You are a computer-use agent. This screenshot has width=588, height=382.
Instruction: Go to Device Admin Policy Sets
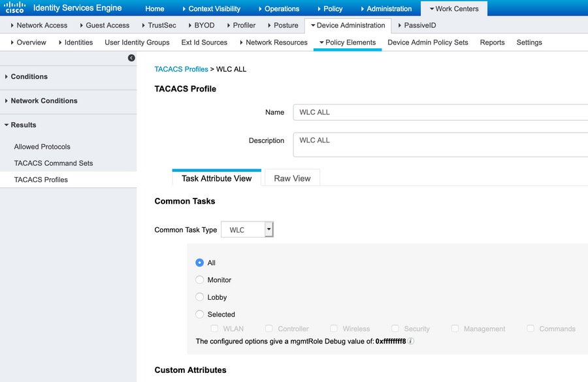[428, 42]
